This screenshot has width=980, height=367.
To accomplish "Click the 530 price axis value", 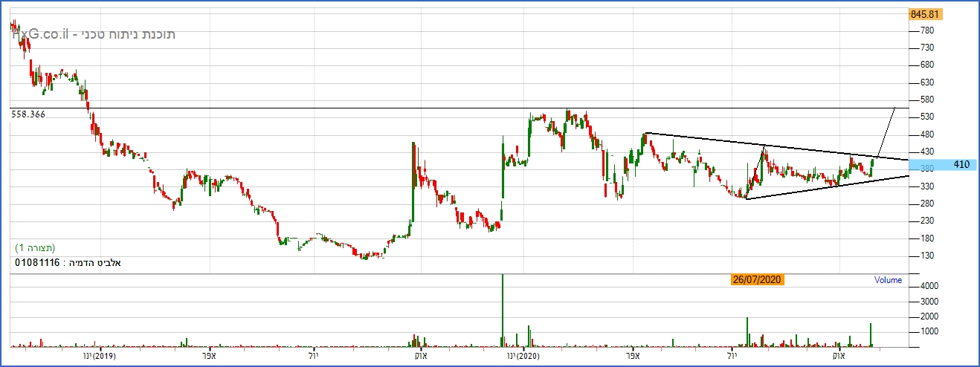I will coord(926,117).
